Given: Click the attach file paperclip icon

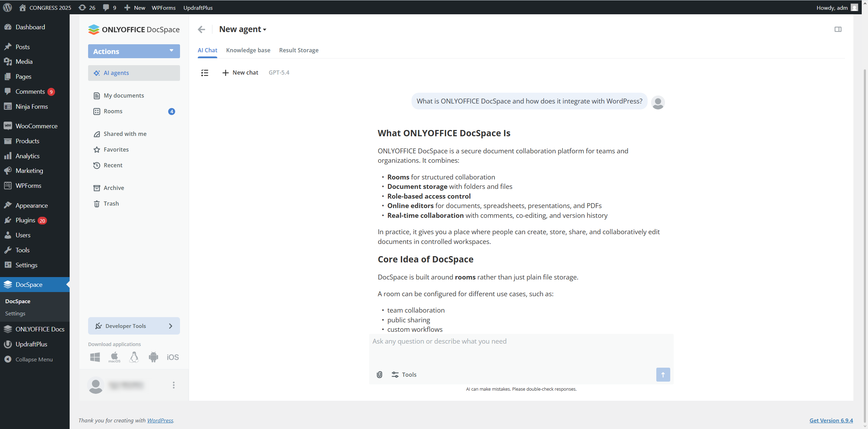Looking at the screenshot, I should [380, 374].
